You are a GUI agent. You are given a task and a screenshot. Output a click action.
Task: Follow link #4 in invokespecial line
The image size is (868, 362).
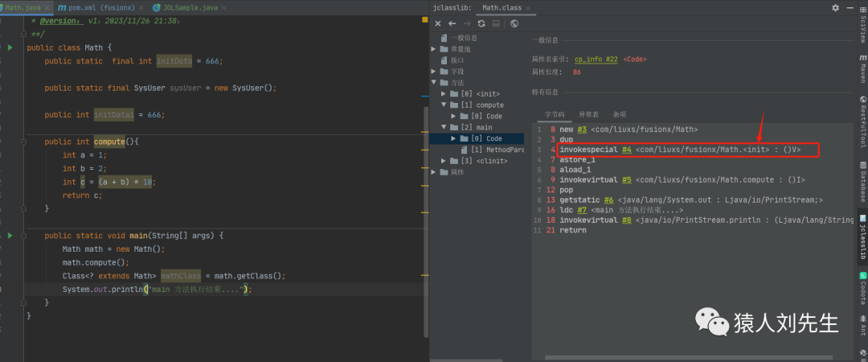coord(625,150)
